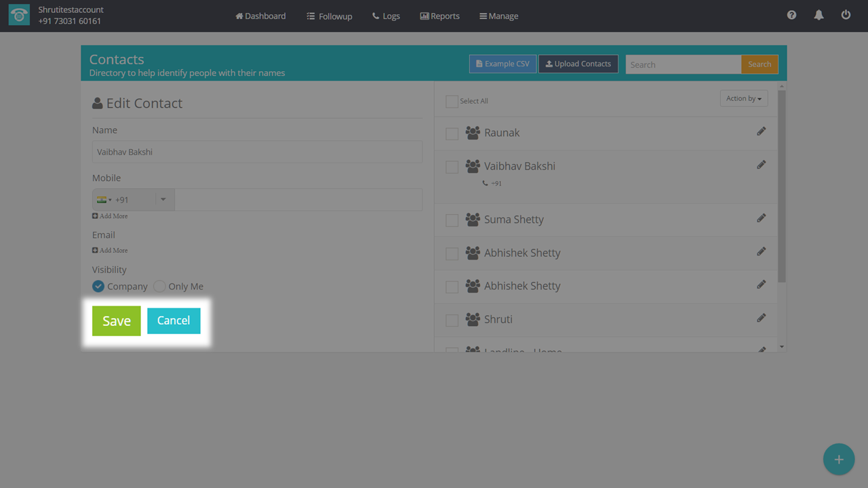Check the Select All checkbox
The width and height of the screenshot is (868, 488).
[452, 102]
